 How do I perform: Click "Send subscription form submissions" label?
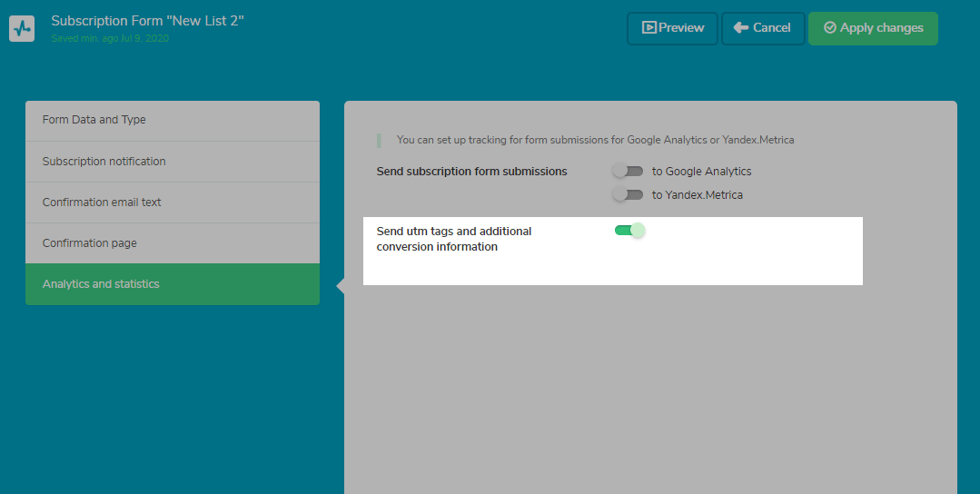point(472,171)
